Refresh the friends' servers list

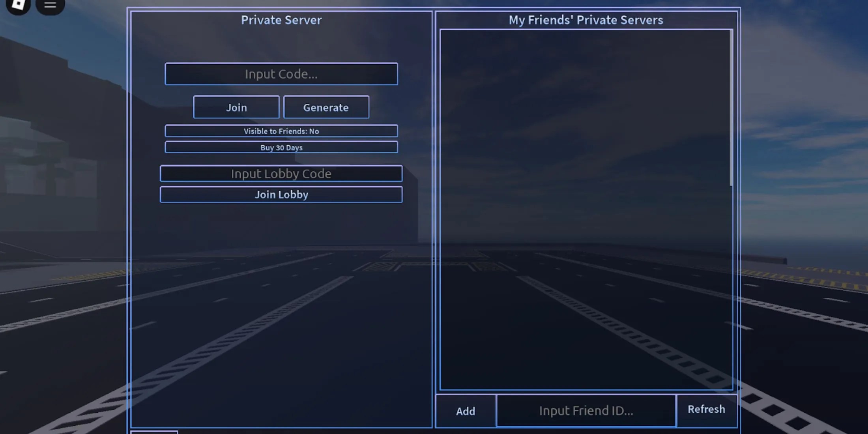tap(706, 410)
